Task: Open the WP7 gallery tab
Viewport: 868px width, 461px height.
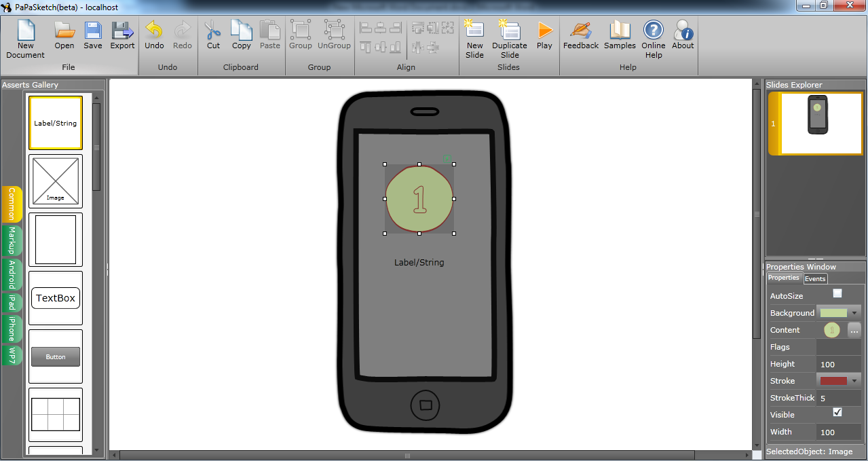Action: pos(12,355)
